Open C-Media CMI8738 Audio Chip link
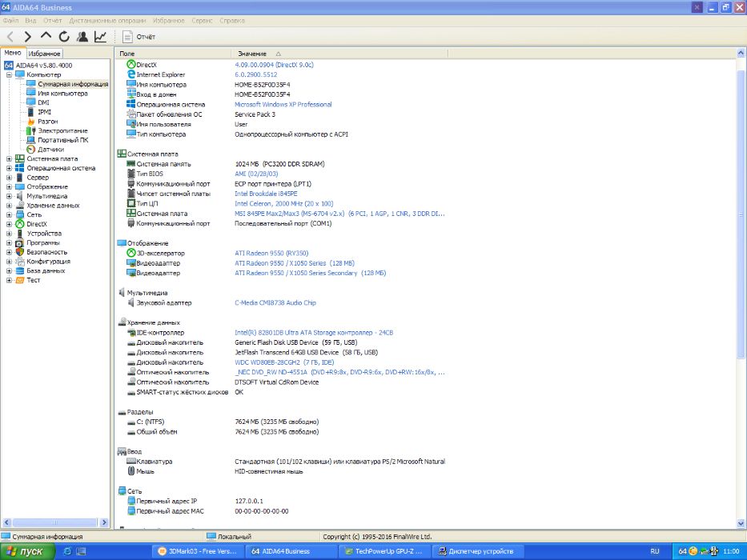 275,303
